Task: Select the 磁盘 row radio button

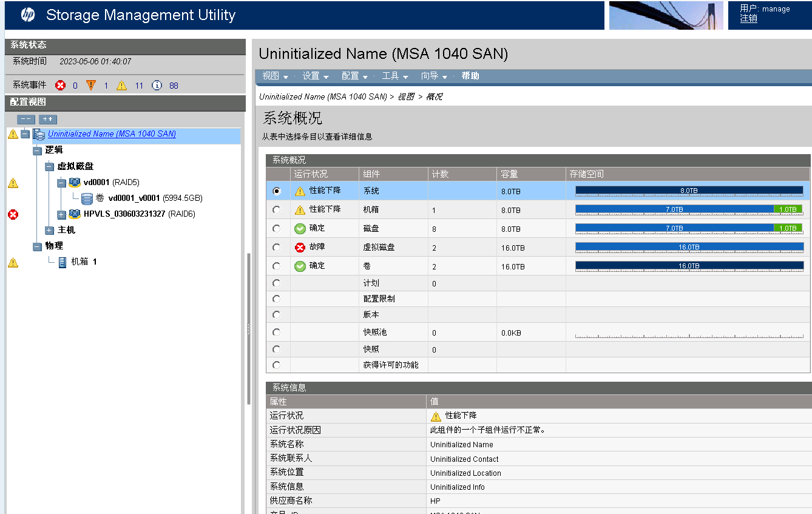Action: [277, 229]
